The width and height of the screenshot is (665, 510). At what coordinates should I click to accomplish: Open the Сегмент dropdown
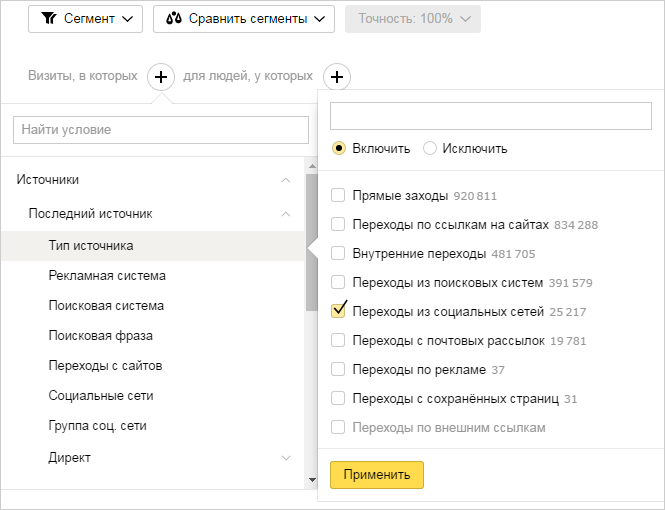coord(85,19)
